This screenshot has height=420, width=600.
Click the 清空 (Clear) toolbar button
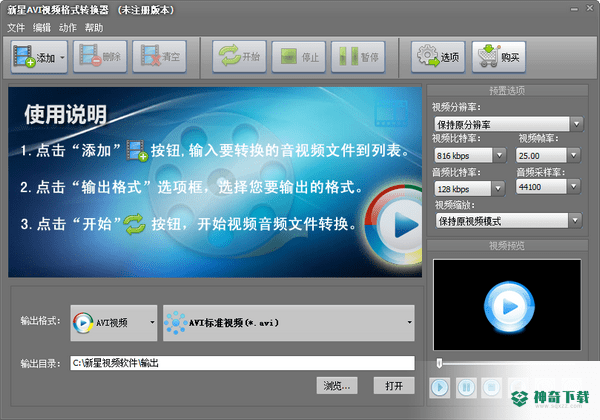160,57
